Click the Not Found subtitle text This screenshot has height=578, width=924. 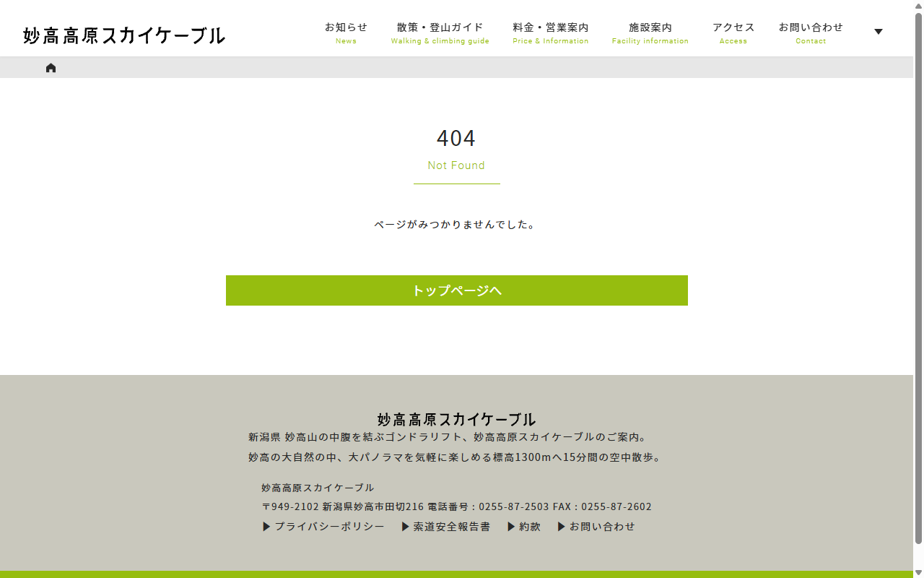[456, 165]
